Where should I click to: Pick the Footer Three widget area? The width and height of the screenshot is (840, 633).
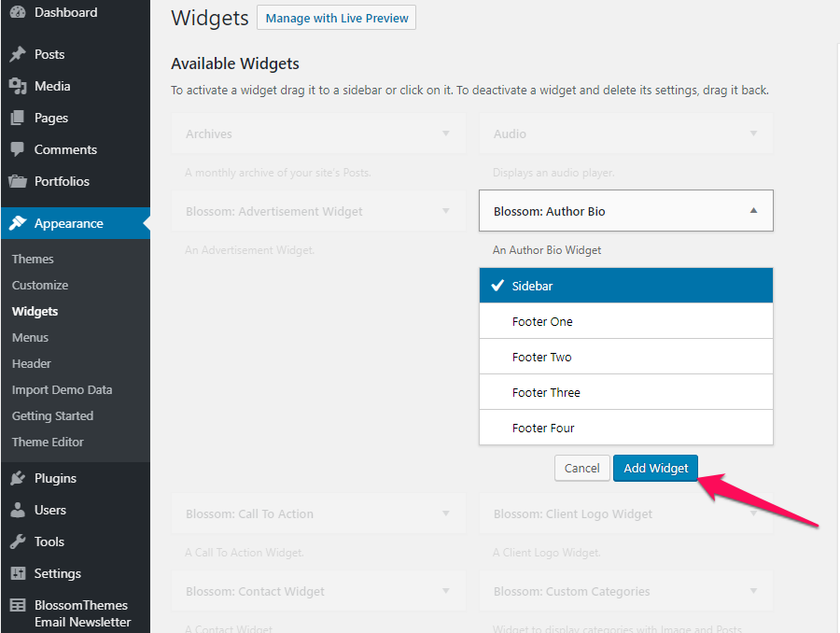click(x=626, y=392)
